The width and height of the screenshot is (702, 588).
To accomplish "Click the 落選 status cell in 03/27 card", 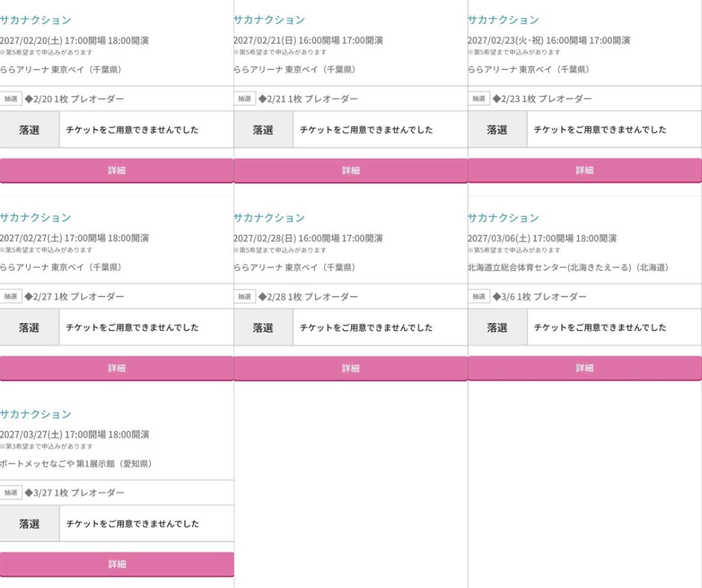I will pos(29,524).
